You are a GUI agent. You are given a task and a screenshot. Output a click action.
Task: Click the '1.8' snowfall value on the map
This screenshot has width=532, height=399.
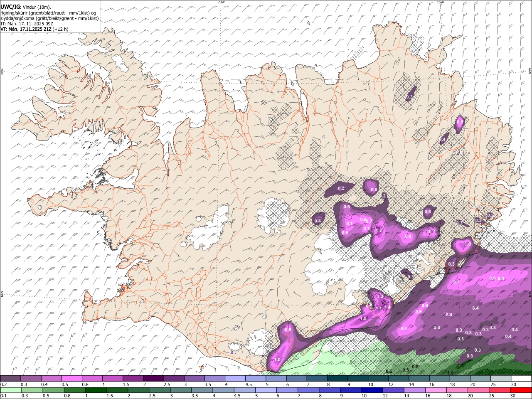tap(364, 318)
